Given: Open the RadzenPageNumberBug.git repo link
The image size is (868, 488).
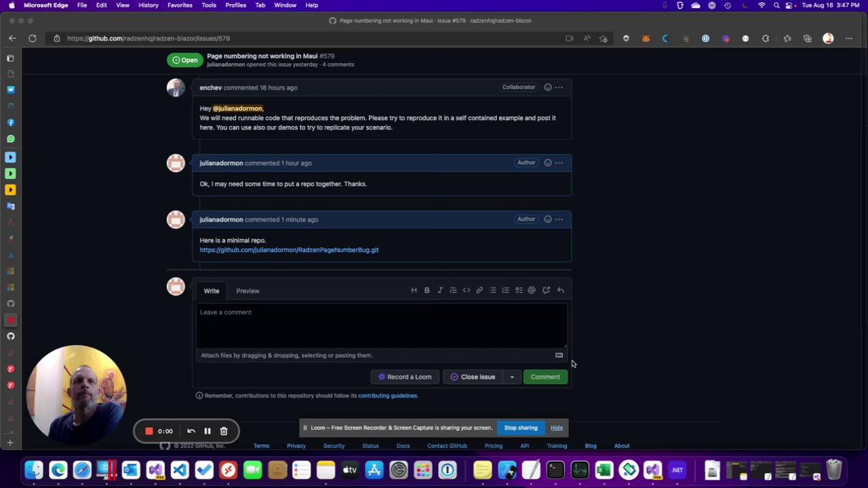Looking at the screenshot, I should 289,250.
